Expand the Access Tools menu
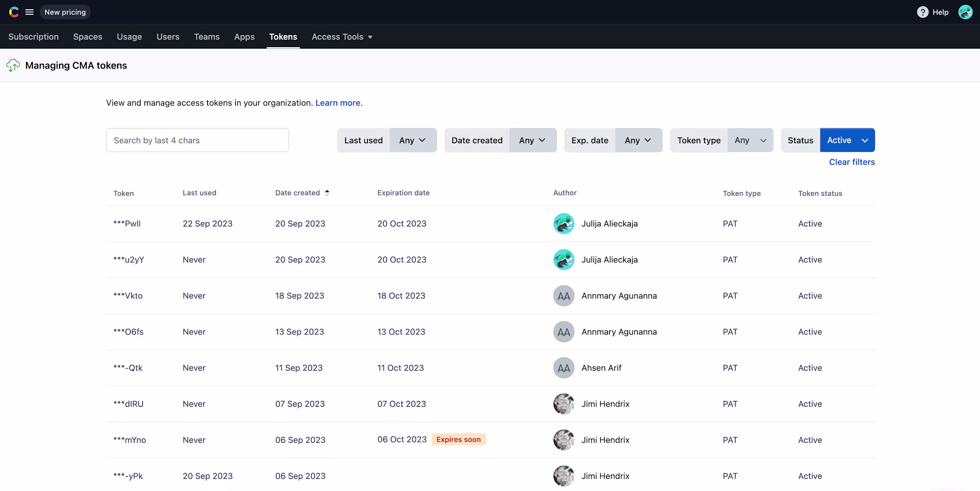The width and height of the screenshot is (980, 491). click(342, 37)
